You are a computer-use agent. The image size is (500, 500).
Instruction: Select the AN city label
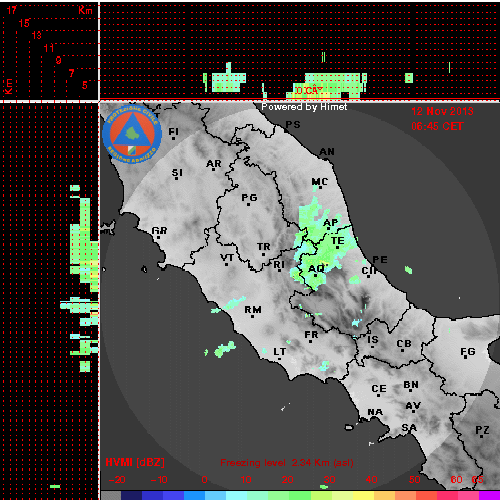point(327,152)
